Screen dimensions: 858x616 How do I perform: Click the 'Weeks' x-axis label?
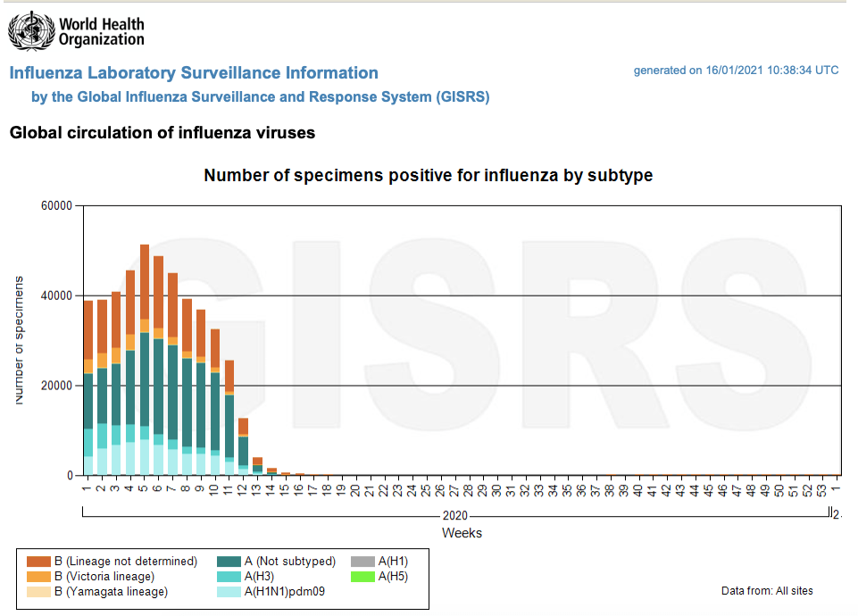point(462,533)
